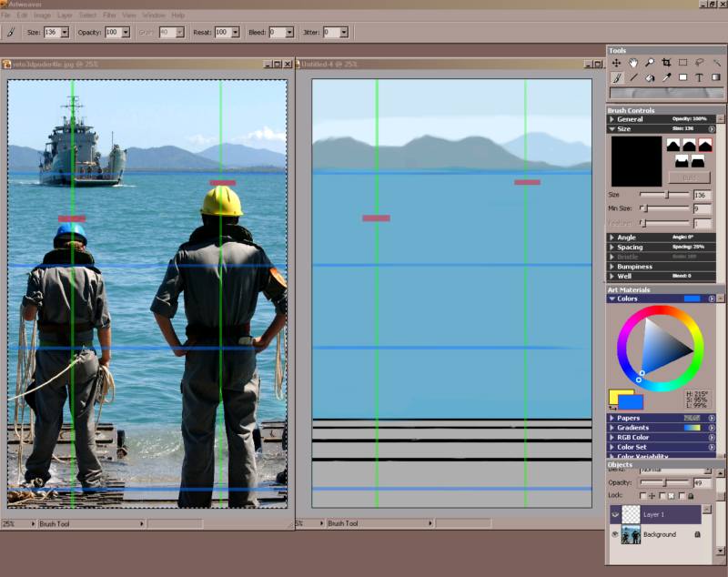728x577 pixels.
Task: Open the Size dropdown in options bar
Action: pyautogui.click(x=65, y=33)
